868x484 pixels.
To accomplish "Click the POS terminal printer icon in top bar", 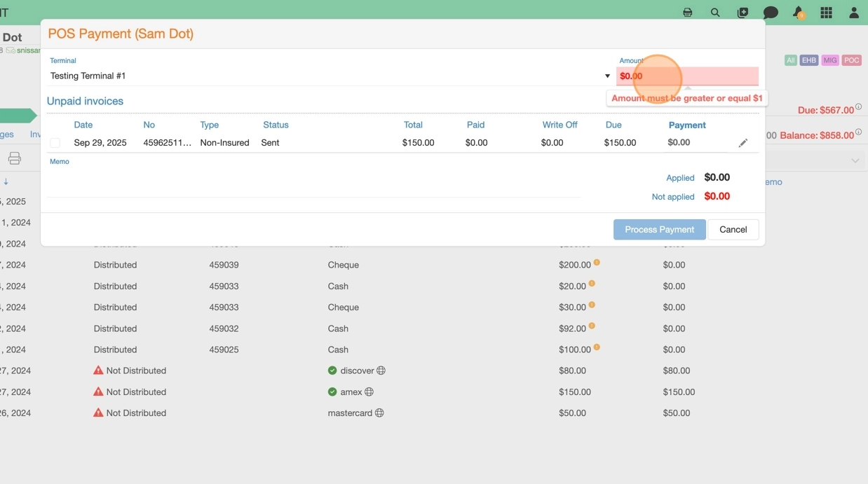I will tap(687, 13).
